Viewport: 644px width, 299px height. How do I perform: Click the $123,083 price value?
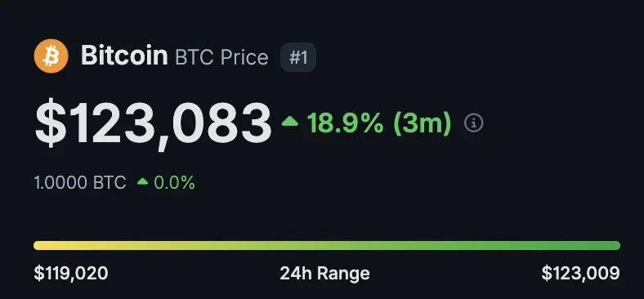(x=153, y=123)
